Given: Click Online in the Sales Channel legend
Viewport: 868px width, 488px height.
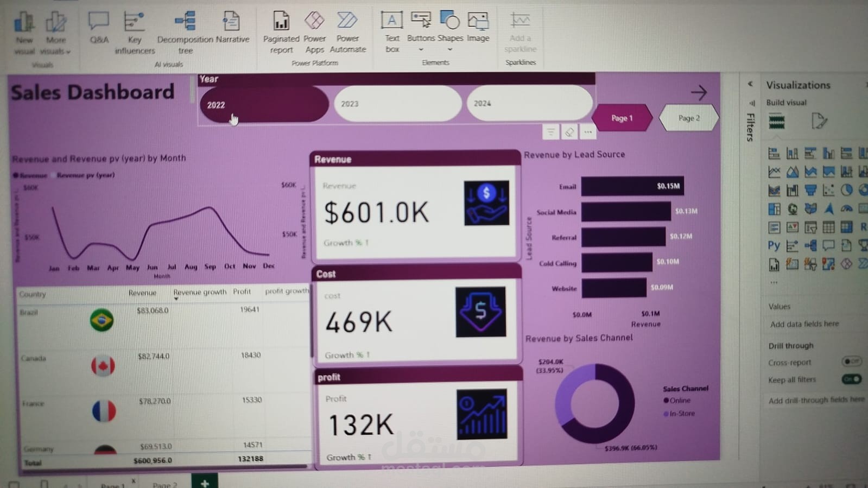Looking at the screenshot, I should pyautogui.click(x=677, y=401).
